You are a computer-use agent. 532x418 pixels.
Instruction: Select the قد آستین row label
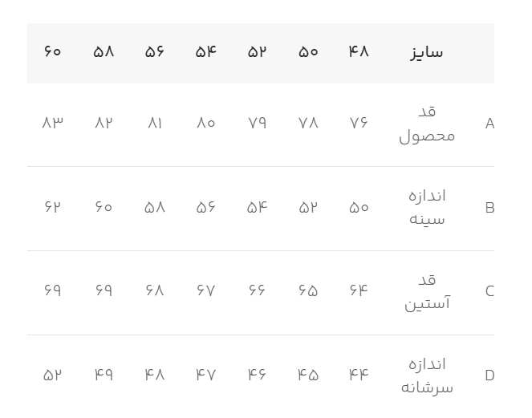[x=426, y=292]
